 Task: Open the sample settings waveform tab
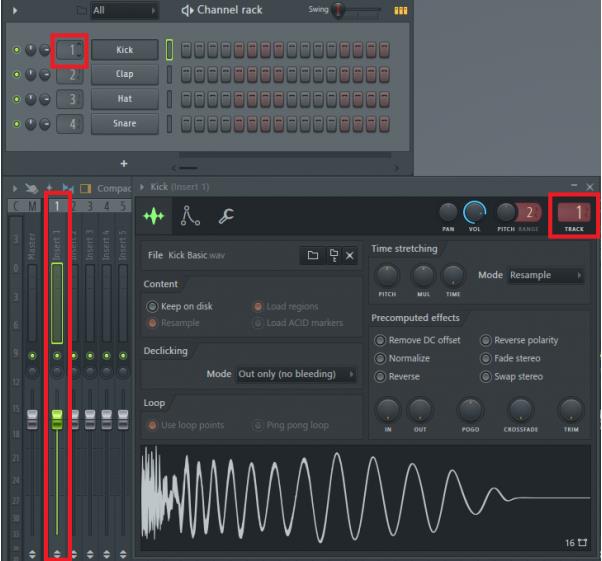tap(154, 216)
